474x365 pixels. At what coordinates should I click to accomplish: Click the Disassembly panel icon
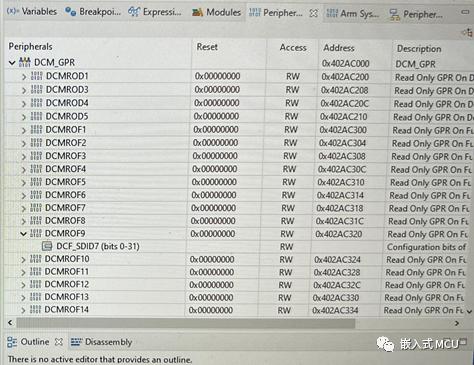coord(76,342)
